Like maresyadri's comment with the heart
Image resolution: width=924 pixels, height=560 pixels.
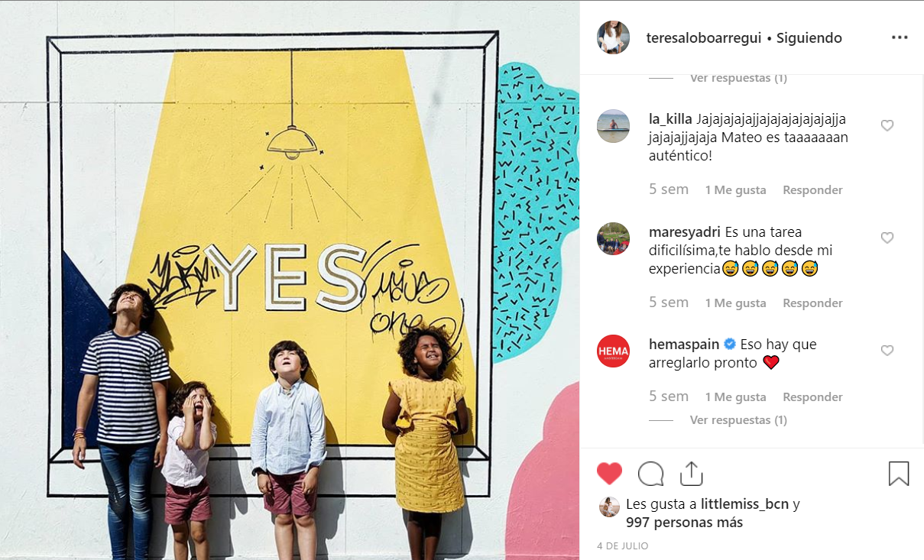887,238
